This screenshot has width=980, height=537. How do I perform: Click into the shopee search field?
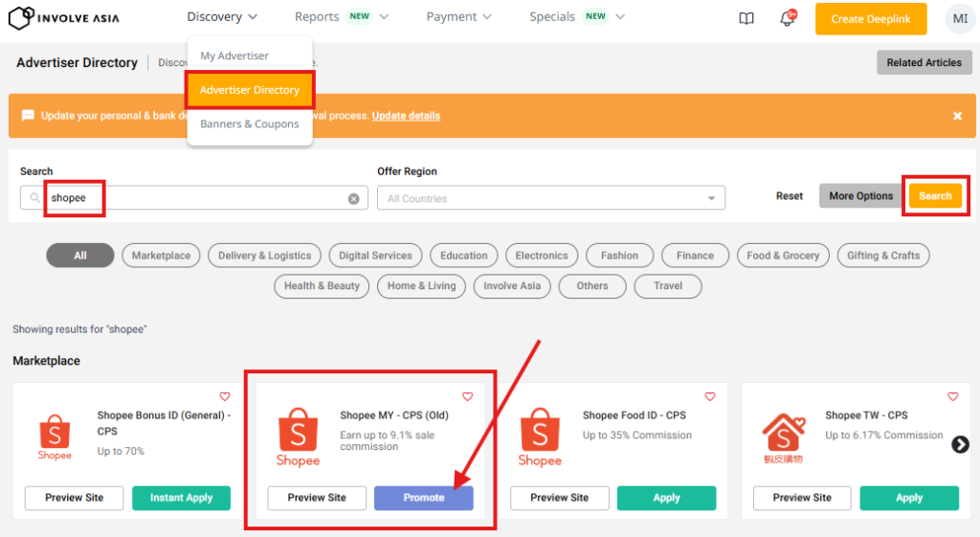click(191, 198)
